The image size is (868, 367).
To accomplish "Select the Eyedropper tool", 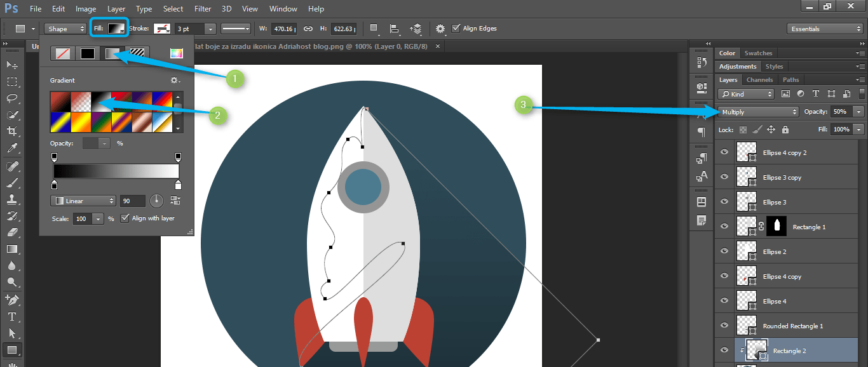I will (x=11, y=148).
